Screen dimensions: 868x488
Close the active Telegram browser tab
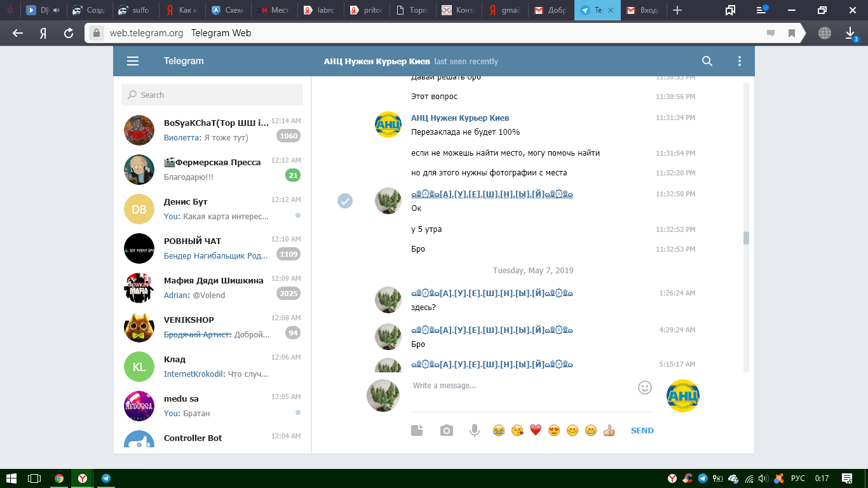click(611, 10)
